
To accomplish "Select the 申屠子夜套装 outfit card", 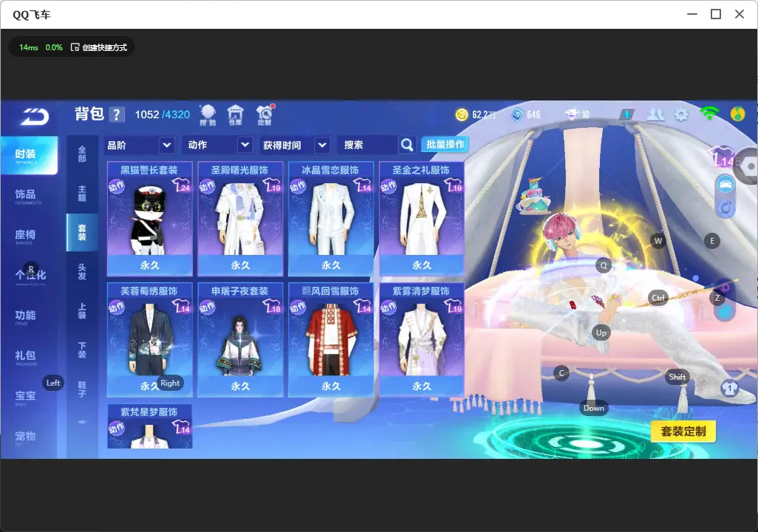I will tap(240, 340).
